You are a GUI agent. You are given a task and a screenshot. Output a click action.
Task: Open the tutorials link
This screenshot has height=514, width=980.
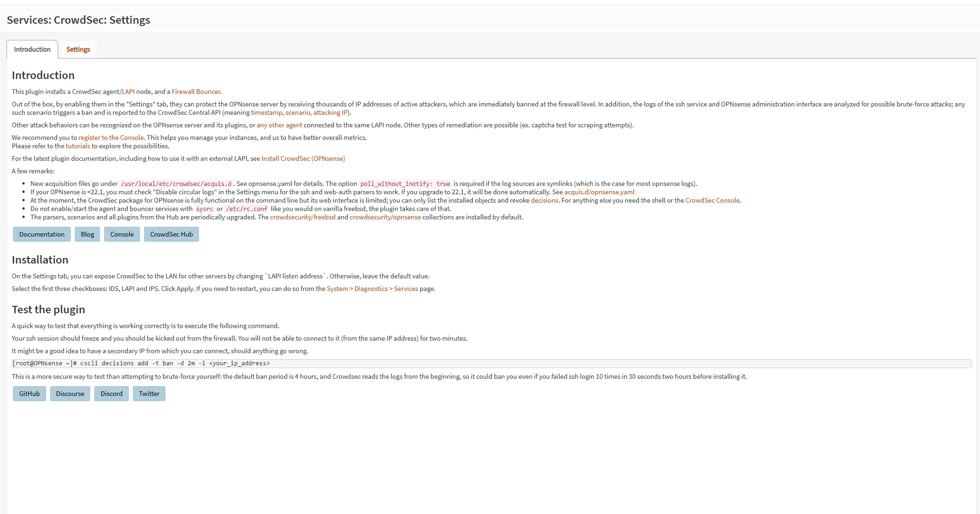(78, 146)
